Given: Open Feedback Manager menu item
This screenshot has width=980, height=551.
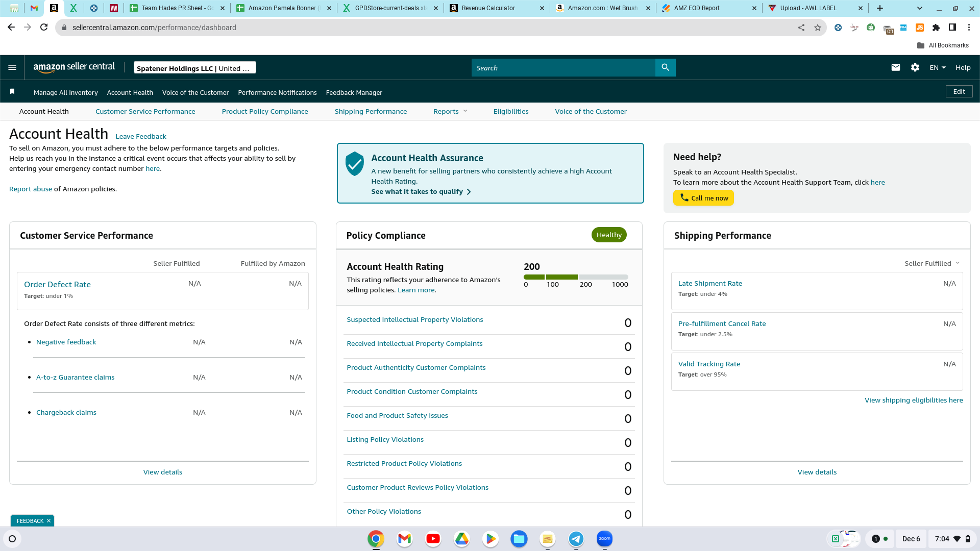Looking at the screenshot, I should [x=354, y=92].
